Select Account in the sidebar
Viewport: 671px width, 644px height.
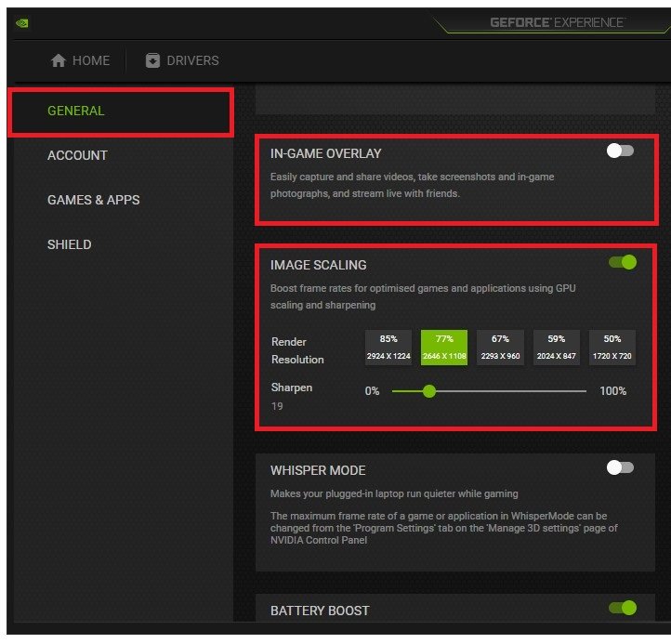point(77,155)
